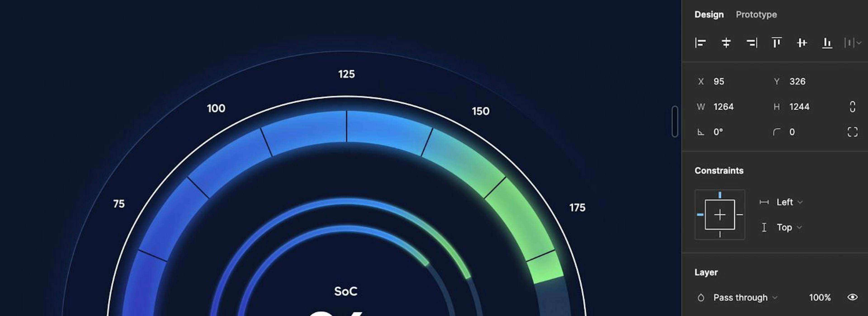Click the tidy up / distribute icon
Viewport: 868px width, 316px height.
pyautogui.click(x=852, y=43)
